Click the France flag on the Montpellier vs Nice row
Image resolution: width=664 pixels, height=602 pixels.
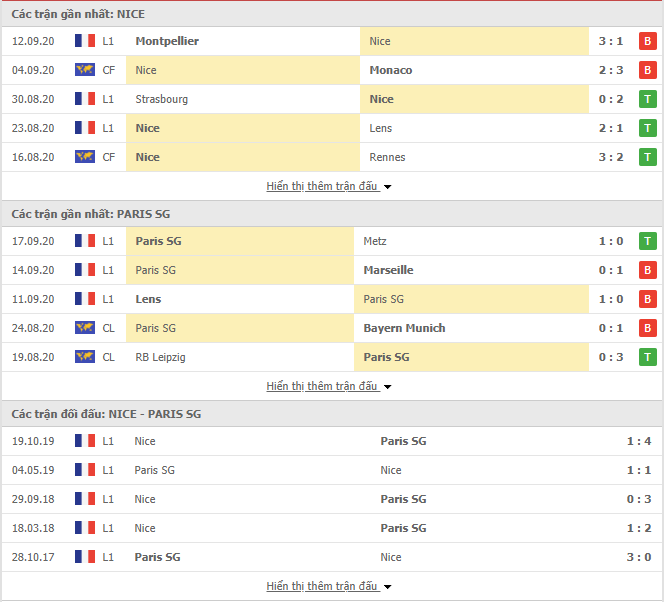(x=85, y=41)
